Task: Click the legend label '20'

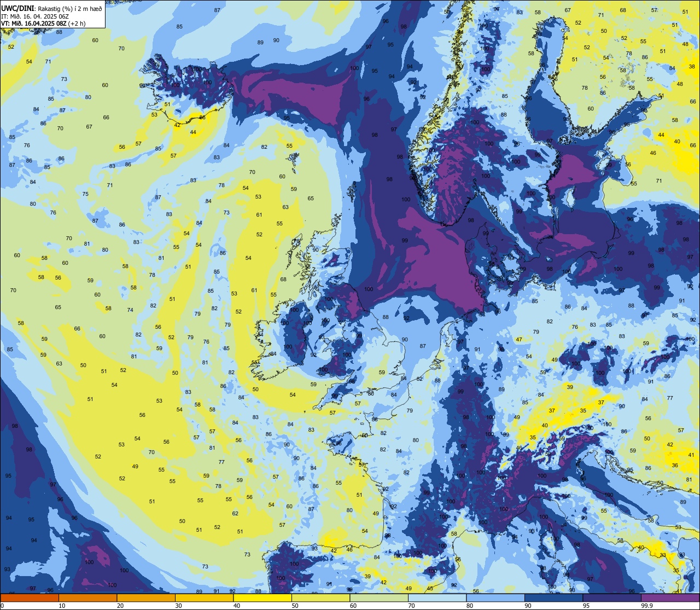Action: [x=120, y=606]
